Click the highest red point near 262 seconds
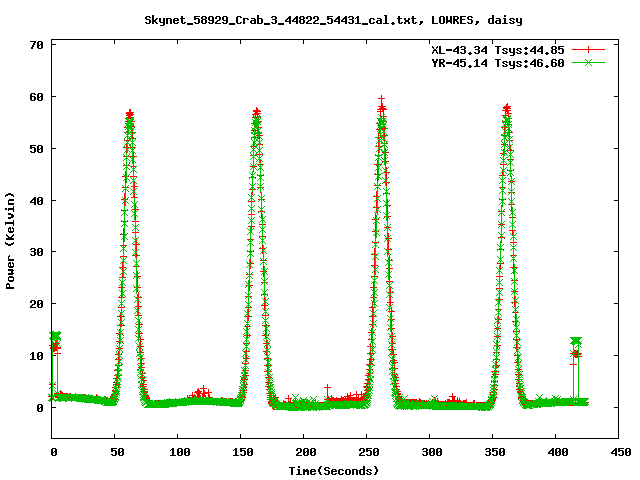 (x=382, y=99)
